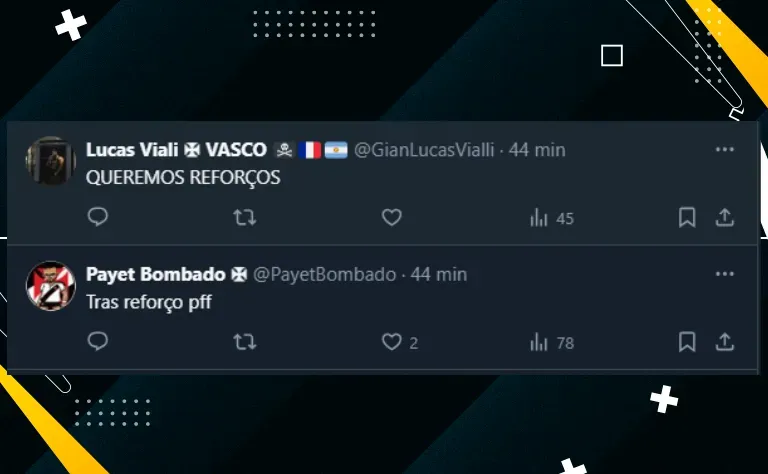Image resolution: width=768 pixels, height=474 pixels.
Task: Retweet Payet Bombado's tweet
Action: click(x=244, y=341)
